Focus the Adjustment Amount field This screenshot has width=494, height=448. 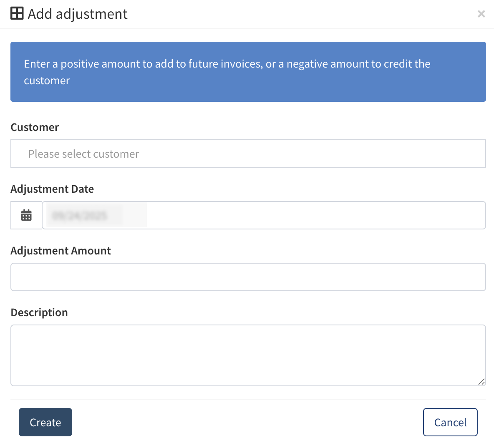click(248, 277)
